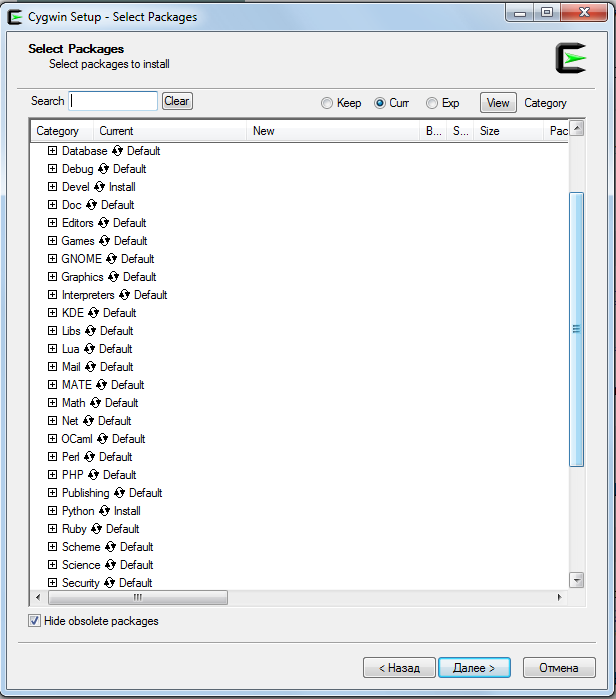
Task: Click the Size column header
Action: pos(509,131)
